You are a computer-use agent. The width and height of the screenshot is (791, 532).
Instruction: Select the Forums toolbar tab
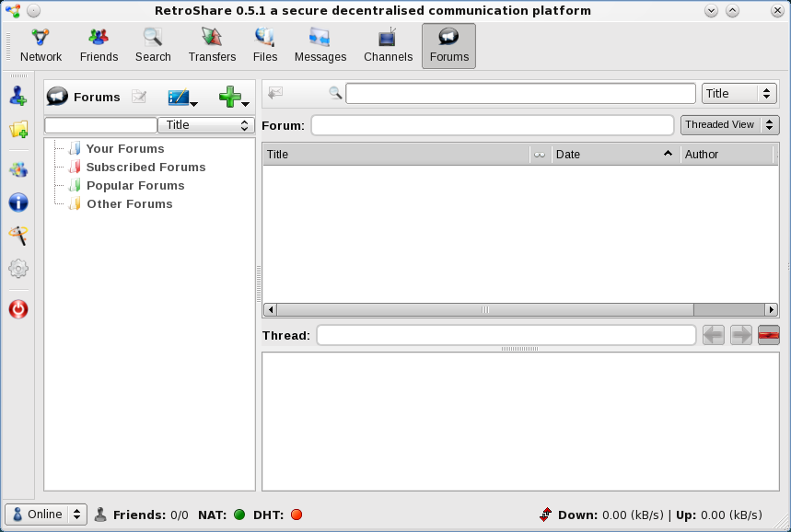pos(449,46)
